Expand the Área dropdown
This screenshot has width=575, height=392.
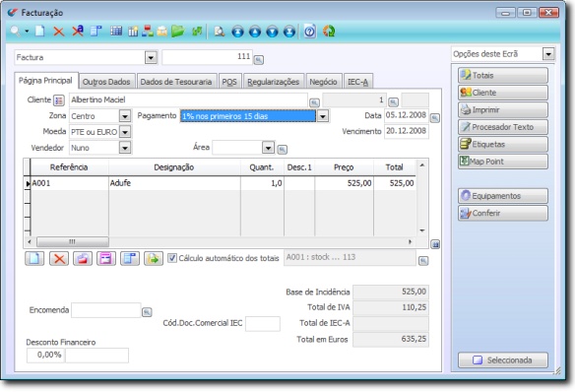pos(268,148)
